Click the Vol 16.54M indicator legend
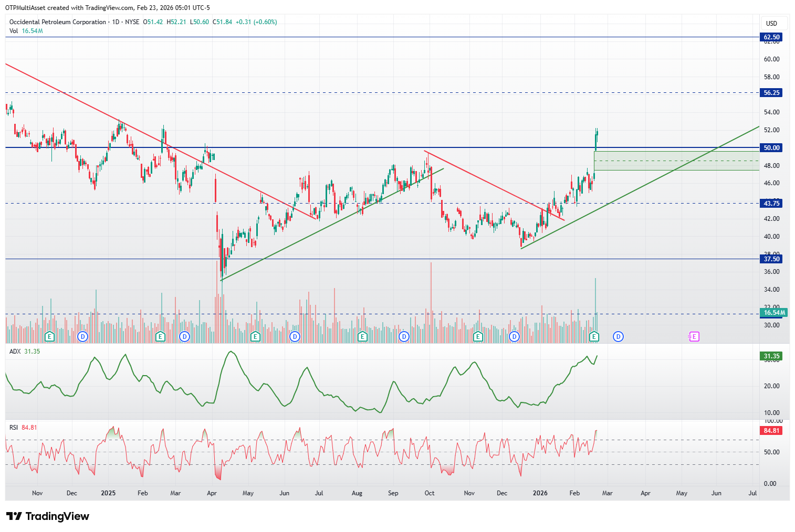Image resolution: width=795 pixels, height=532 pixels. coord(26,31)
